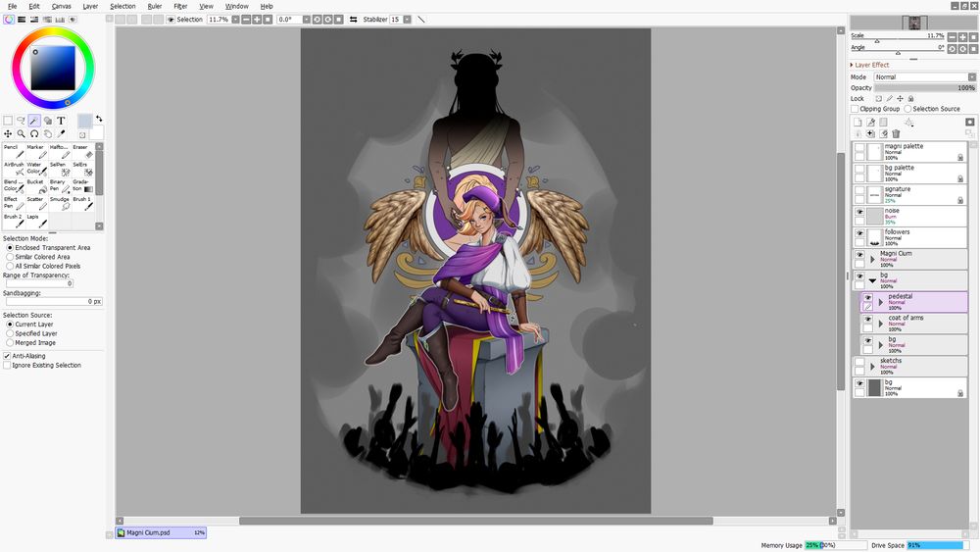Open the Layer menu

click(x=90, y=6)
